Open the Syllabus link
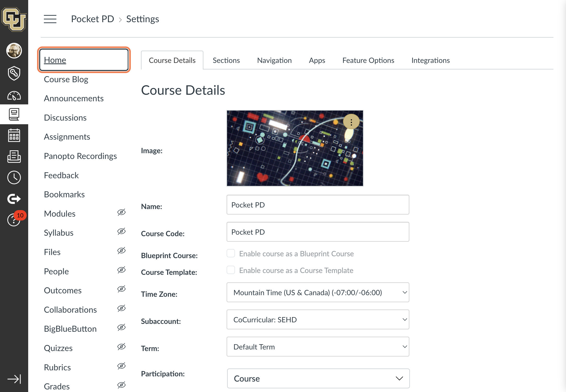This screenshot has width=566, height=392. (58, 233)
